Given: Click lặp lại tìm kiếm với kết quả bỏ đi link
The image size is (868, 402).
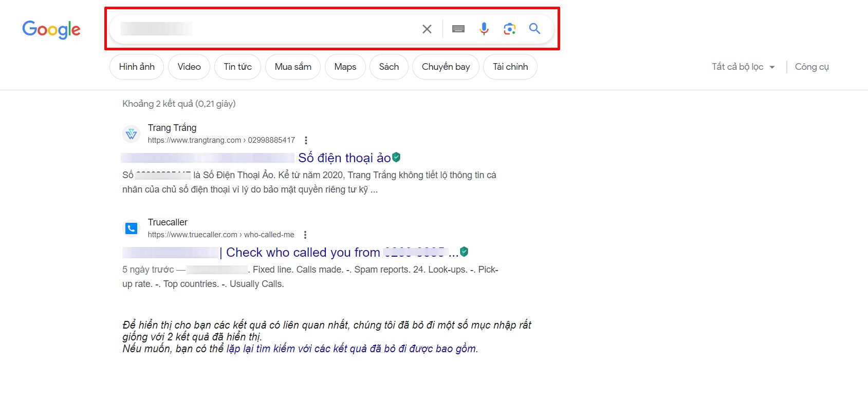Looking at the screenshot, I should coord(352,349).
